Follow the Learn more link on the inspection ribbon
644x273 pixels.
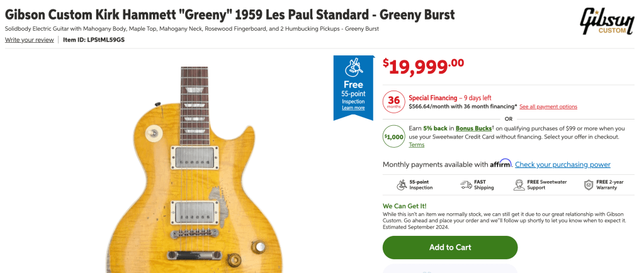coord(353,108)
